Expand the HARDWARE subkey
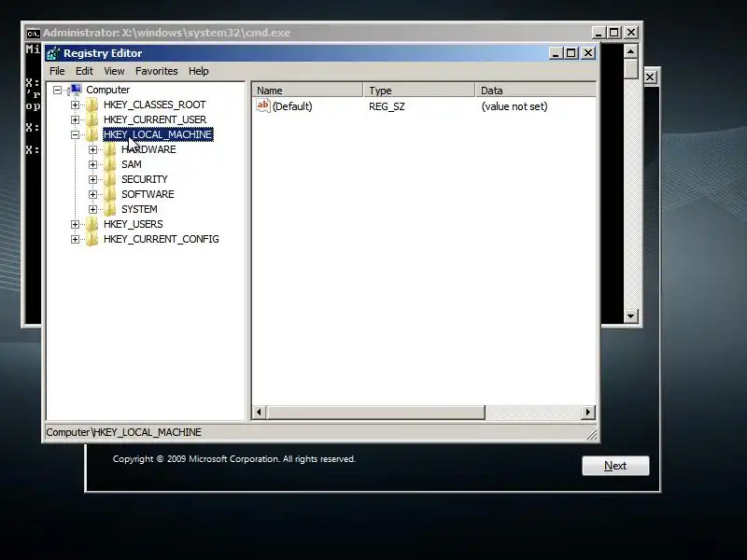This screenshot has width=747, height=560. click(92, 149)
